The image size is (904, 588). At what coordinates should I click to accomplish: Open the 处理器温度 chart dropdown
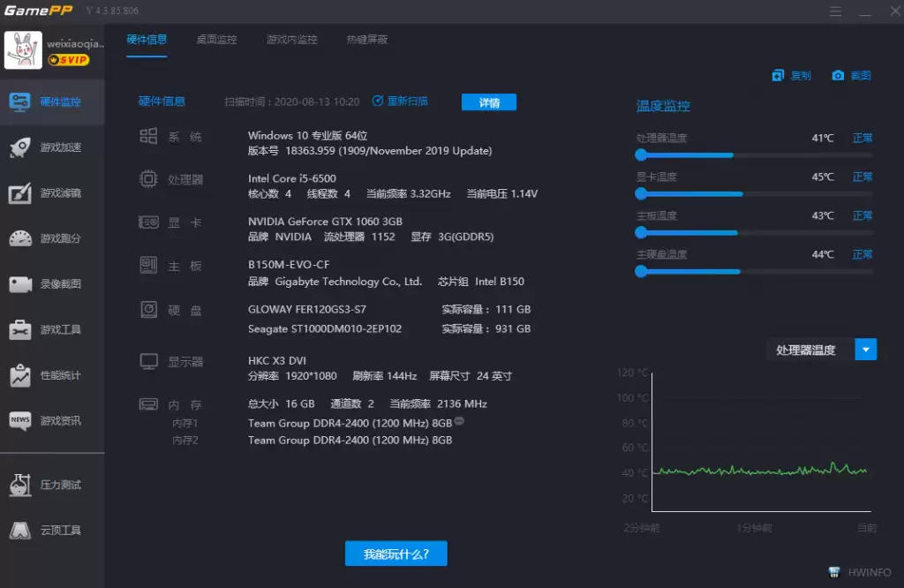(864, 350)
